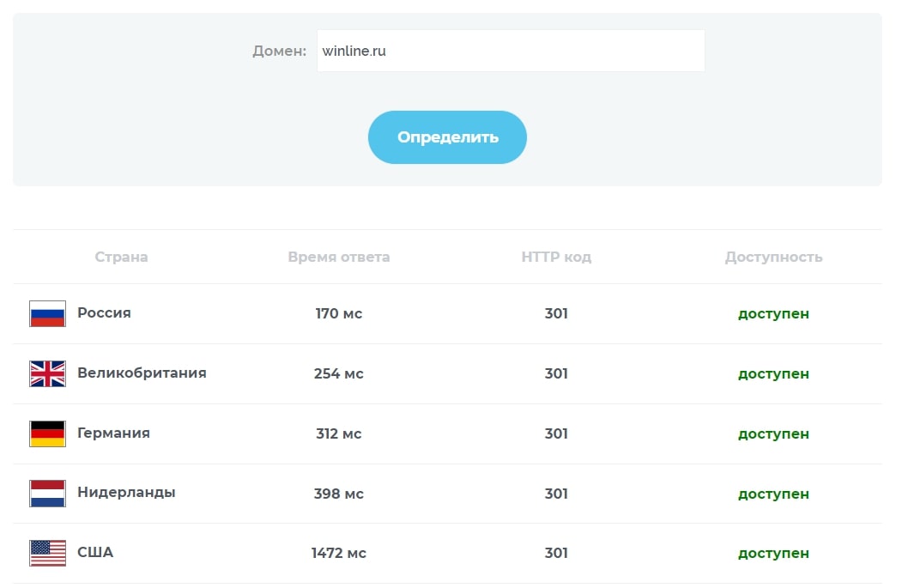Click the Netherlands flag icon
908x588 pixels.
[47, 494]
